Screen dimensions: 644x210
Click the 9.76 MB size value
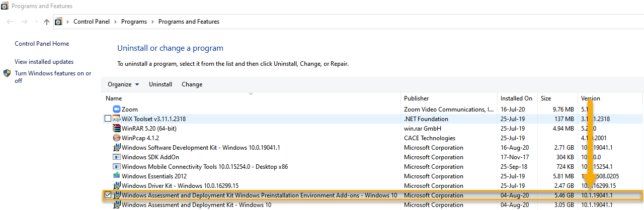(x=563, y=110)
